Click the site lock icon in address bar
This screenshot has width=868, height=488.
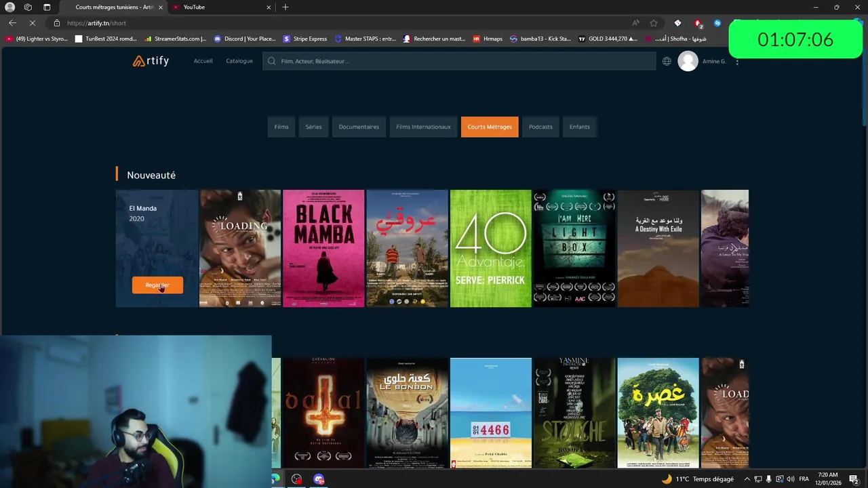(57, 23)
